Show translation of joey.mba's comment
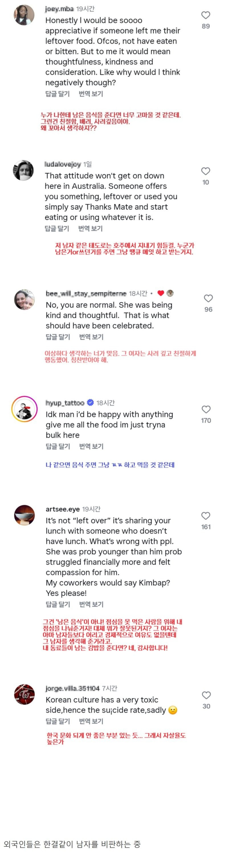Viewport: 228px width, 868px height. 91,94
